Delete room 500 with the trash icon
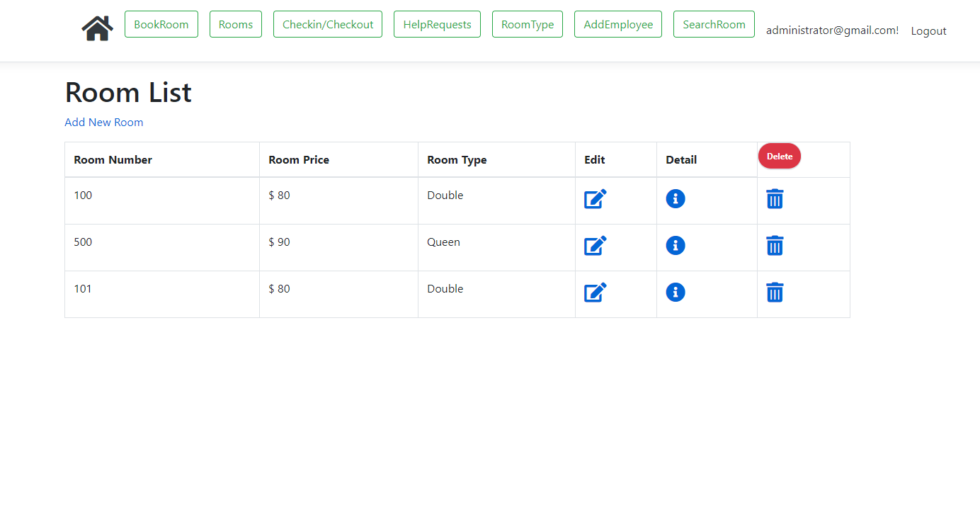The image size is (980, 527). (x=775, y=246)
